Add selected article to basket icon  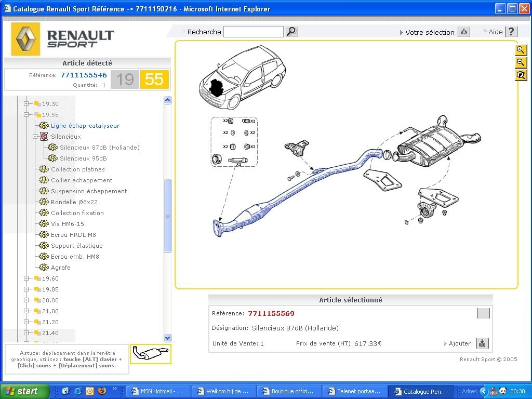click(482, 343)
